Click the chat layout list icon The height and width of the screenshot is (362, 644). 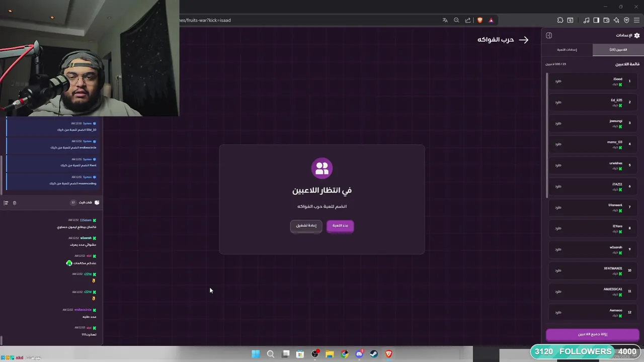pos(6,203)
